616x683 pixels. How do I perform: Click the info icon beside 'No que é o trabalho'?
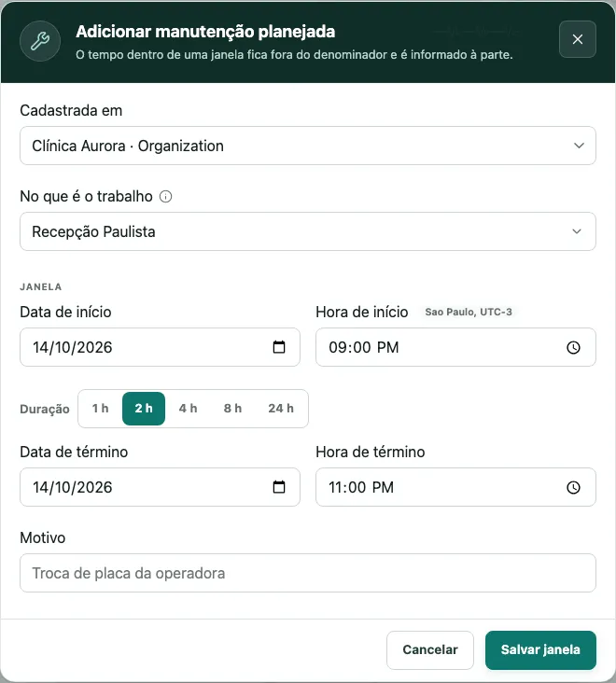[x=165, y=197]
